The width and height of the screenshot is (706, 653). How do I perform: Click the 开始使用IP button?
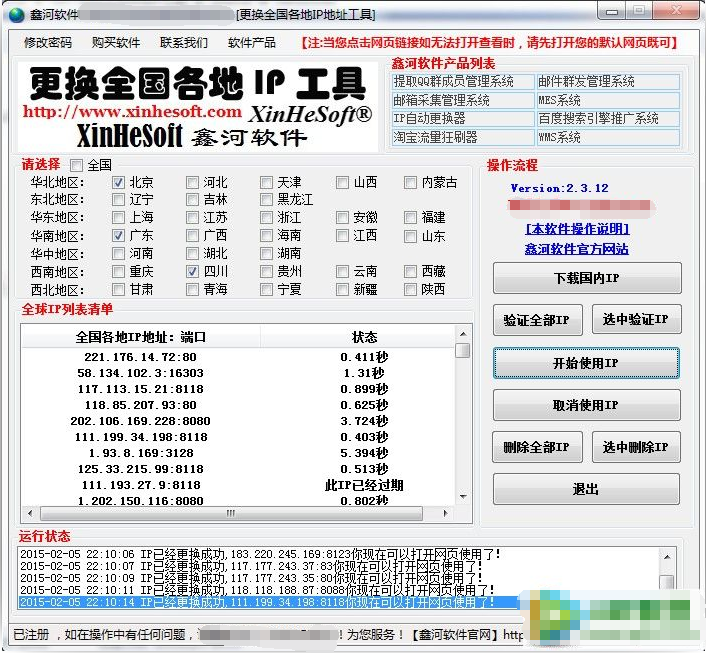pyautogui.click(x=586, y=363)
